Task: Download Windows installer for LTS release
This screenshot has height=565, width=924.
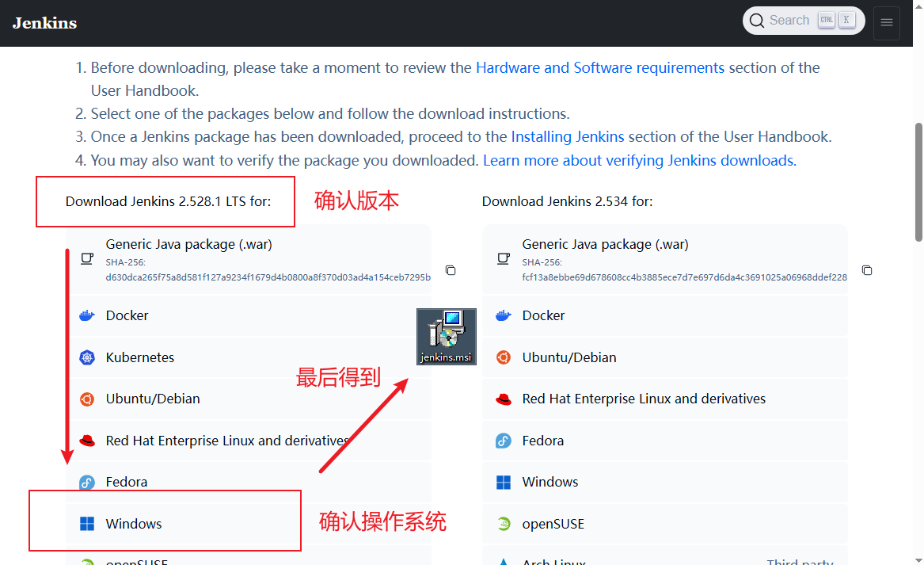Action: coord(248,524)
